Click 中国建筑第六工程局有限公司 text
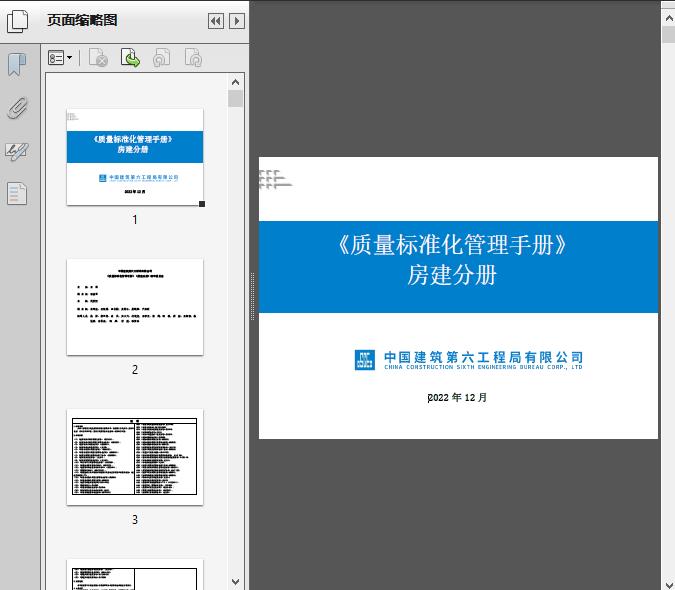675x590 pixels. coord(483,357)
